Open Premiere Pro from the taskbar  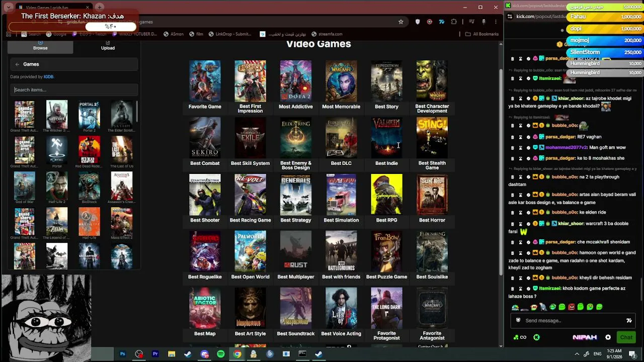155,354
